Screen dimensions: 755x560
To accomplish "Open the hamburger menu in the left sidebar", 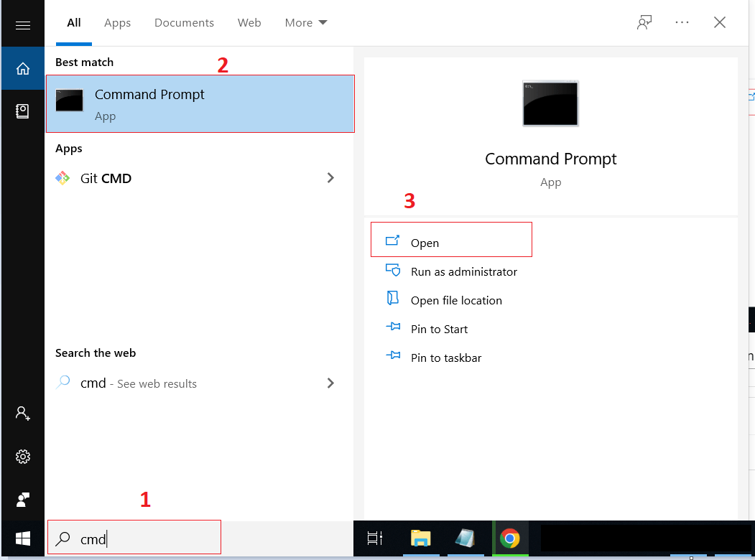I will pos(22,22).
